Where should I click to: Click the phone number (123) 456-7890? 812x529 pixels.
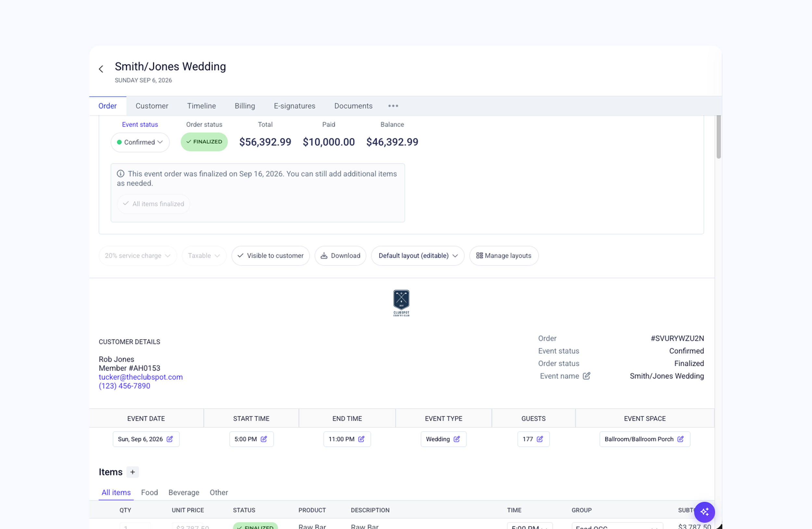124,386
